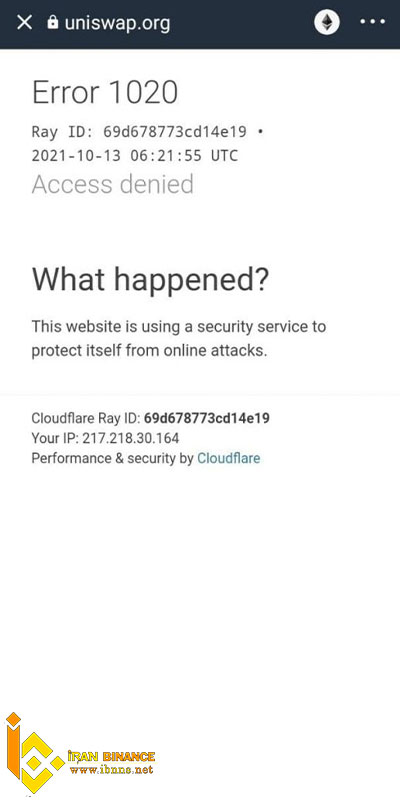Open the three-dot more options menu
The height and width of the screenshot is (800, 400).
click(372, 22)
